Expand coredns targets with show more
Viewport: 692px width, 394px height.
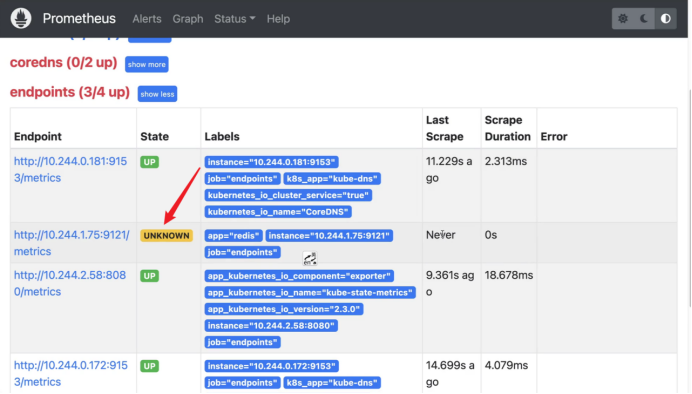coord(147,64)
